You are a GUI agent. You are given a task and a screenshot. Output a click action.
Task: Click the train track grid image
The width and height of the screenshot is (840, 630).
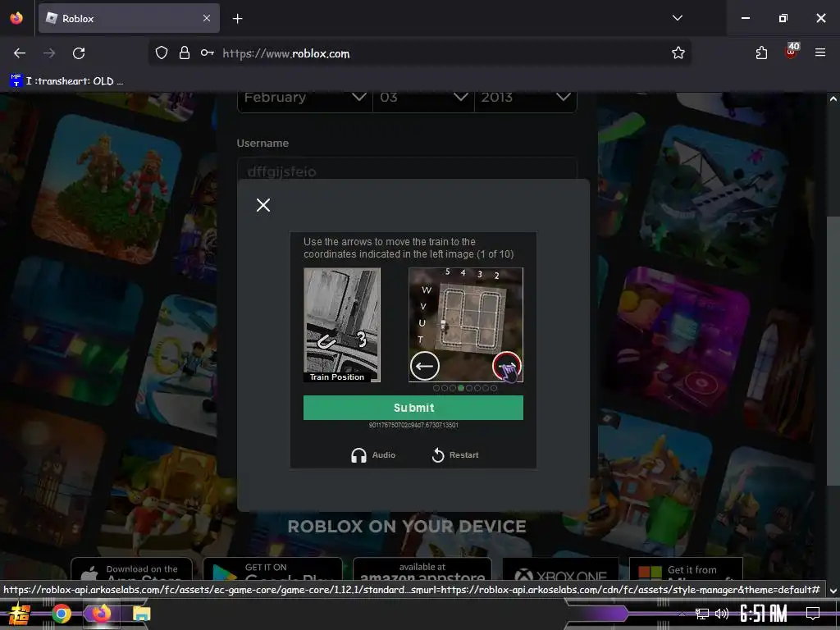point(466,325)
